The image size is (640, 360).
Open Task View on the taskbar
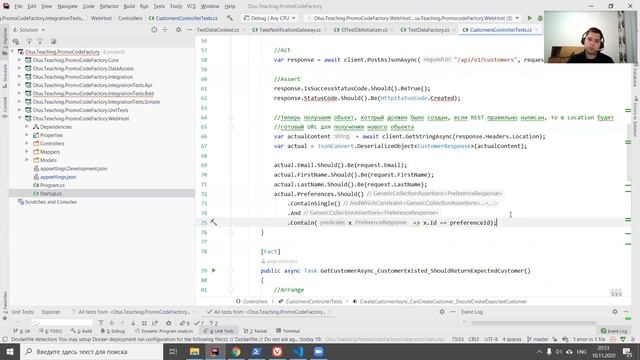(x=173, y=351)
